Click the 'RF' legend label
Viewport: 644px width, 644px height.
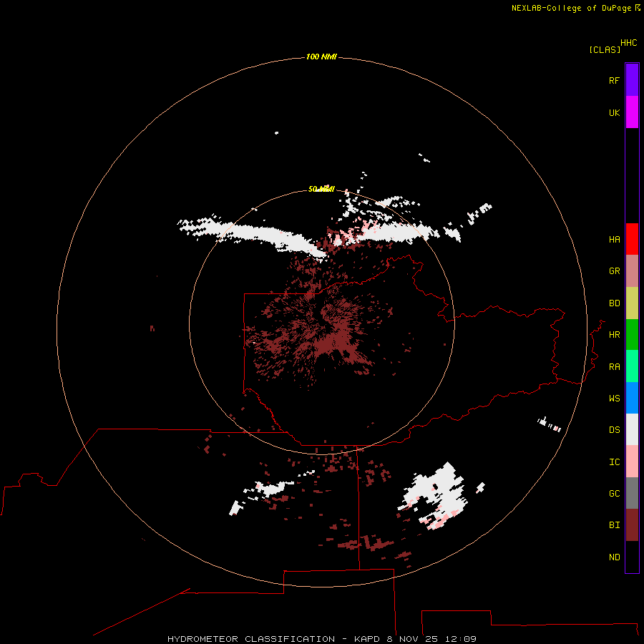point(614,81)
